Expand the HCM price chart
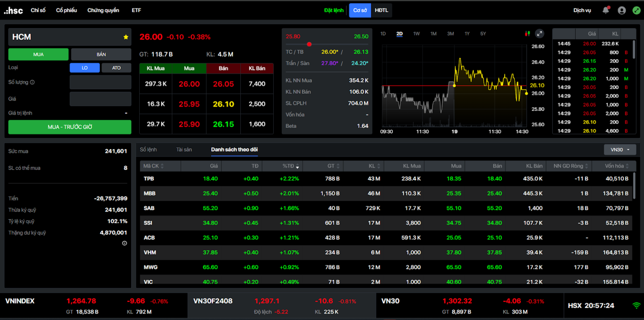The width and height of the screenshot is (644, 320). point(539,34)
